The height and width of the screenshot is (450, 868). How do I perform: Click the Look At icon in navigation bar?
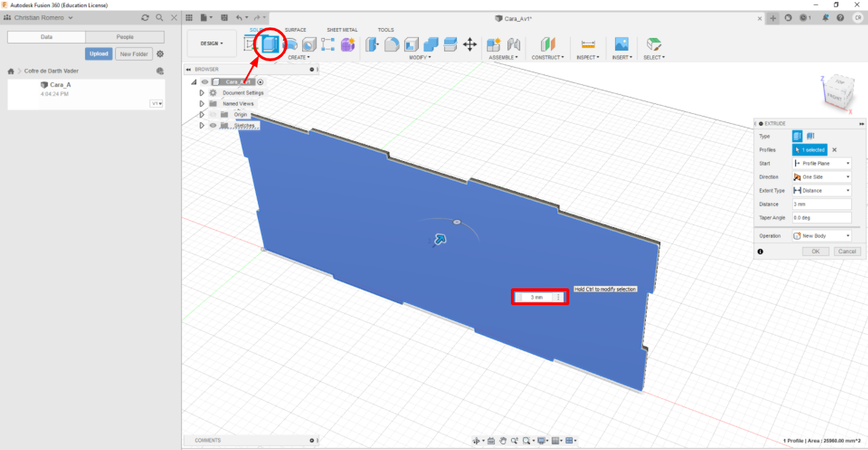point(491,441)
